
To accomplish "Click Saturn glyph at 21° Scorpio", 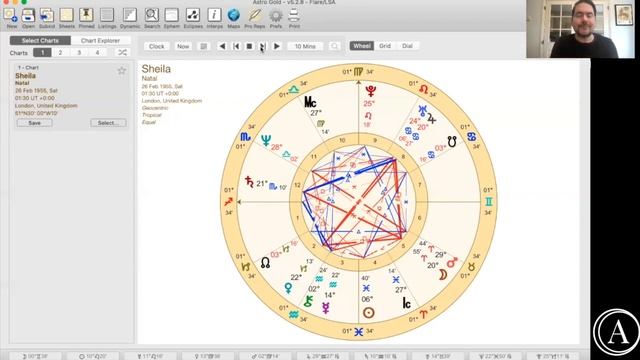I will point(249,182).
